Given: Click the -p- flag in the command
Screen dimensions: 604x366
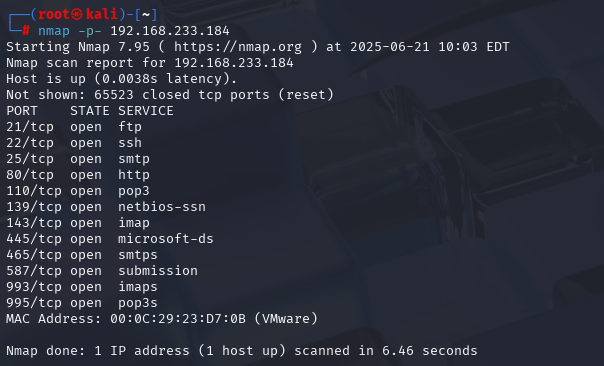Looking at the screenshot, I should 90,31.
